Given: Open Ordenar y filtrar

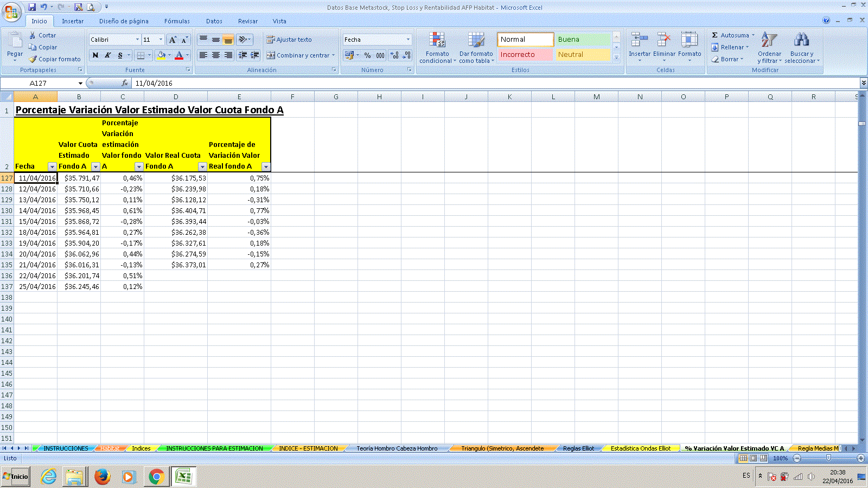Looking at the screenshot, I should (769, 48).
